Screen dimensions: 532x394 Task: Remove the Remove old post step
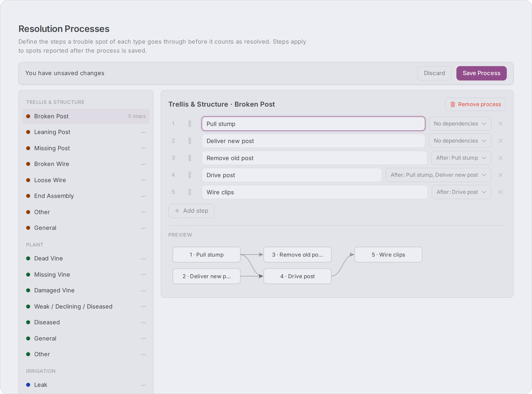point(500,158)
